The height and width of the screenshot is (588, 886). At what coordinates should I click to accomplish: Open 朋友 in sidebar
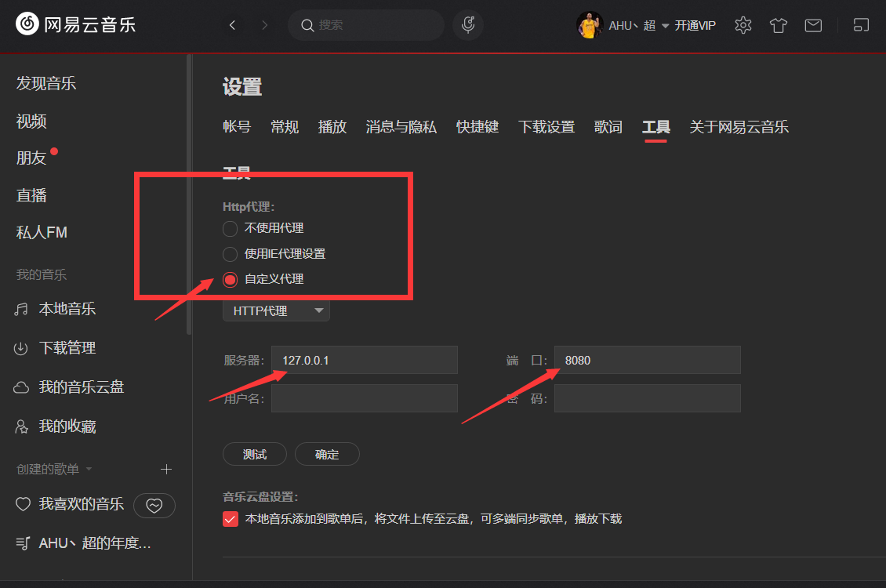(31, 158)
